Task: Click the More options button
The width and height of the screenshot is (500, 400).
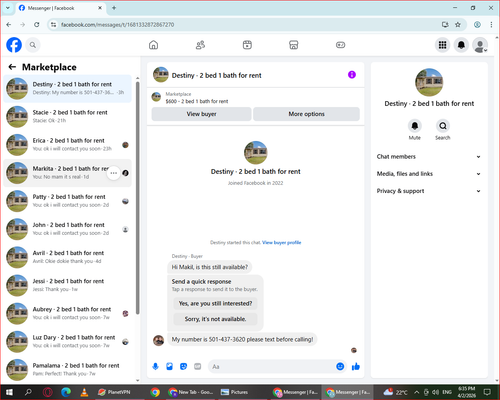Action: point(306,114)
